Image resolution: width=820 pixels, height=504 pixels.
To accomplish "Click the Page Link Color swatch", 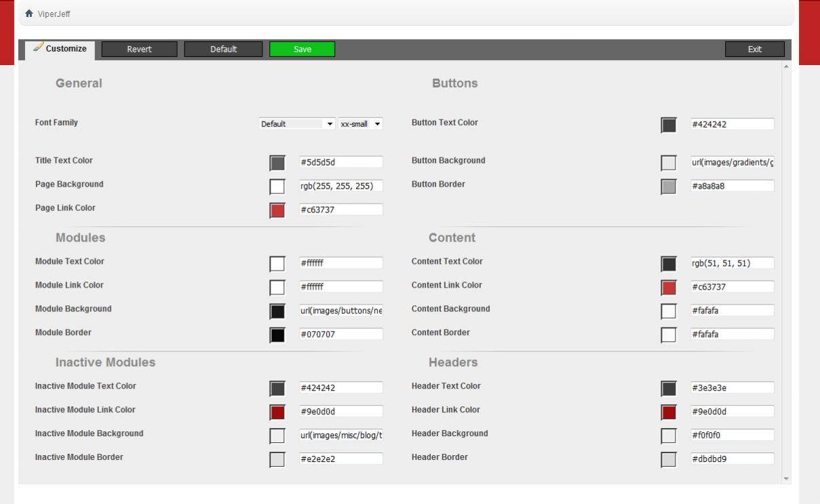I will pyautogui.click(x=277, y=210).
